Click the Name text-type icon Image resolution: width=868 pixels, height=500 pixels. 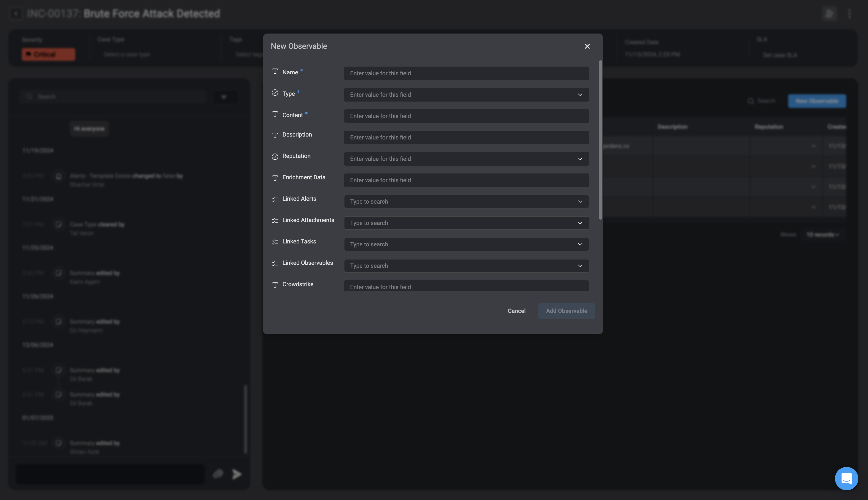[275, 71]
